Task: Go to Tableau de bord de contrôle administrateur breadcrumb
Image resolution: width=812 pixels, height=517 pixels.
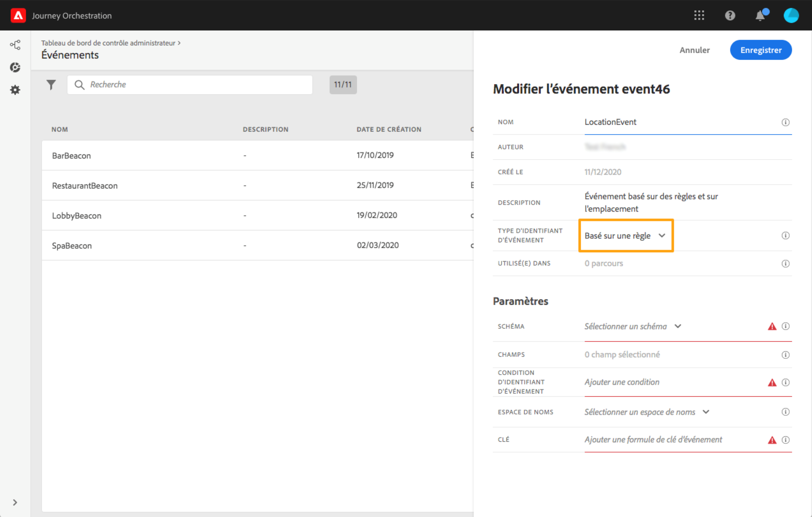Action: tap(108, 43)
